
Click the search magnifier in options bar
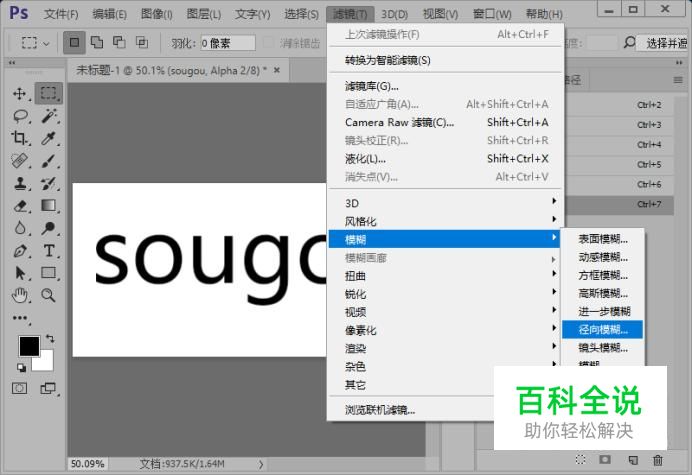tap(630, 42)
